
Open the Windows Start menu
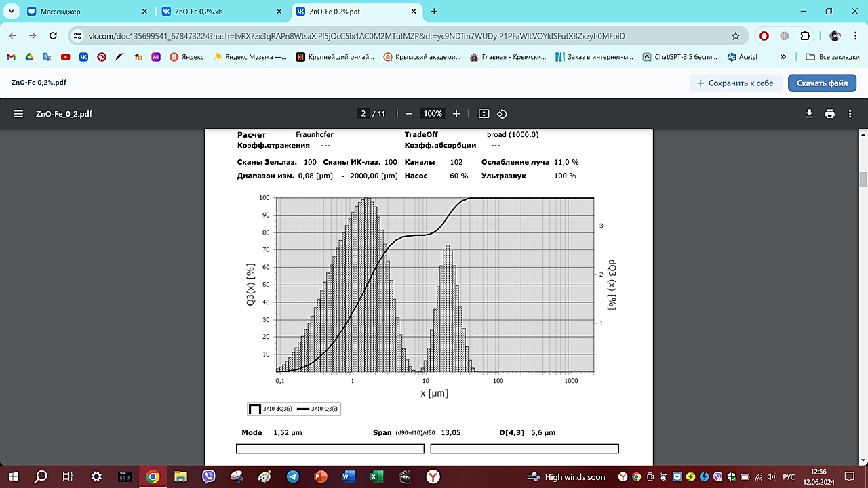click(14, 476)
